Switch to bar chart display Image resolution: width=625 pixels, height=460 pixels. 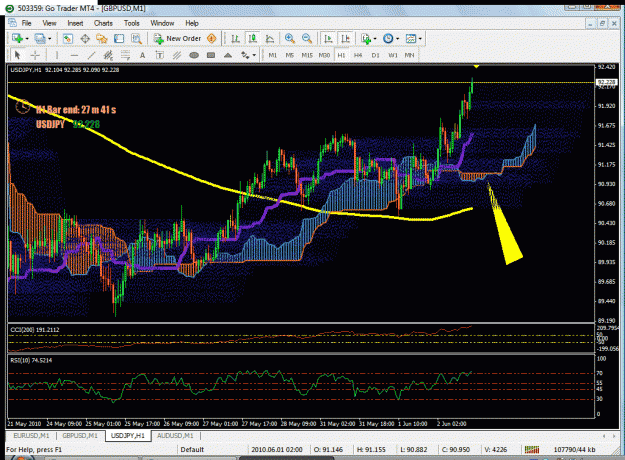pyautogui.click(x=235, y=39)
